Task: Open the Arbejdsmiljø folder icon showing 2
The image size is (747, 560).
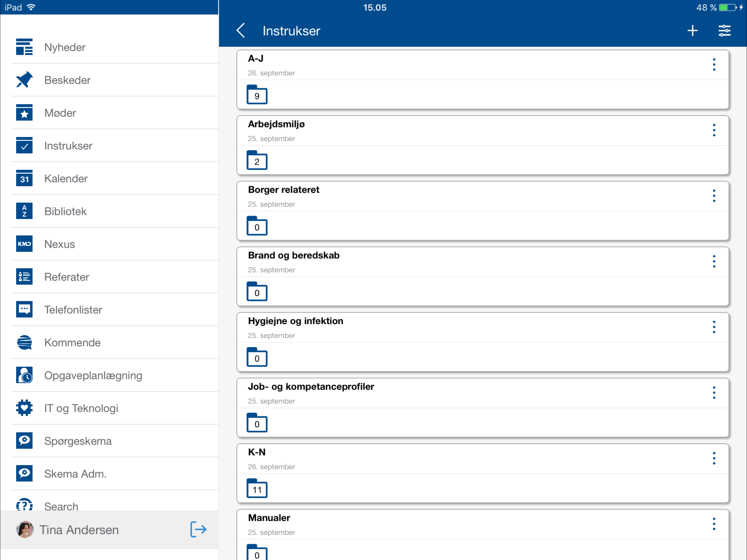Action: 257,161
